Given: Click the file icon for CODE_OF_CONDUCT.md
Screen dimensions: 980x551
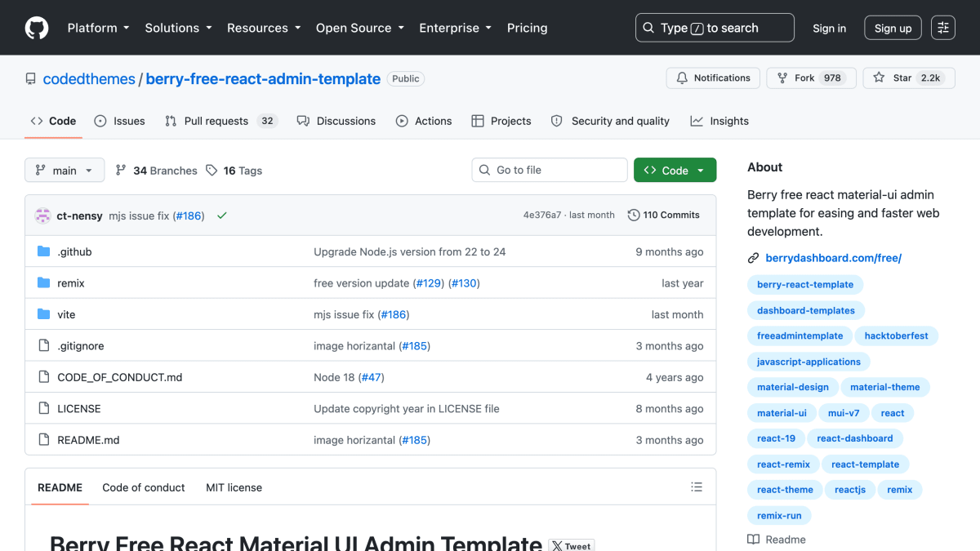Looking at the screenshot, I should (x=44, y=377).
